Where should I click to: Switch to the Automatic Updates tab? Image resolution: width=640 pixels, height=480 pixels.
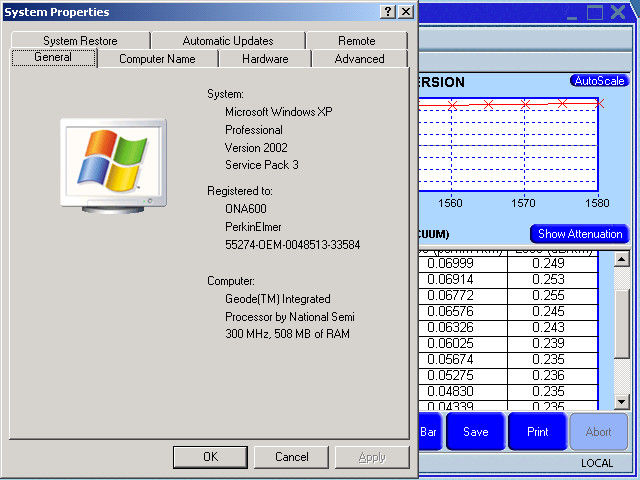coord(228,41)
